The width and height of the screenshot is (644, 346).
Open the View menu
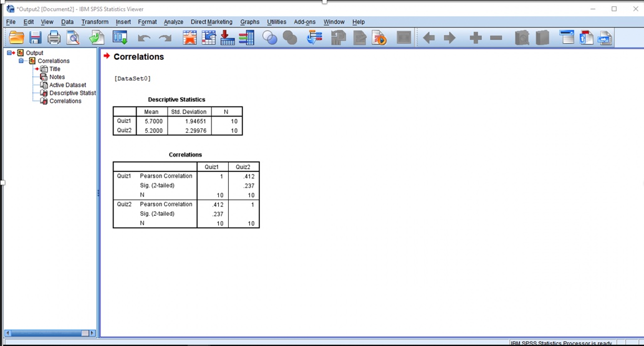coord(47,22)
